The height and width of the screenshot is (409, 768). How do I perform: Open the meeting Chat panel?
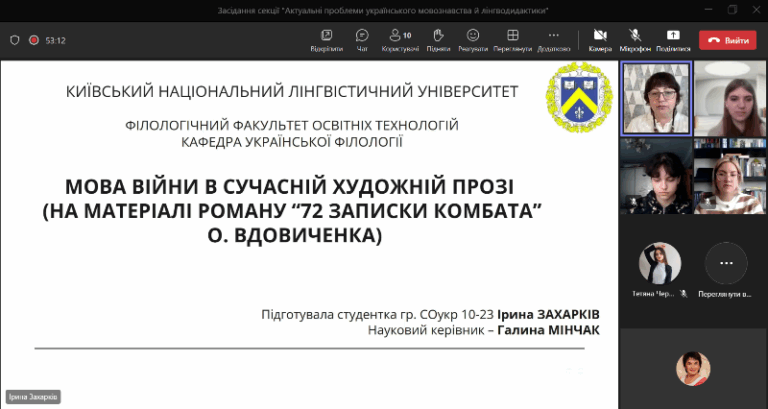(362, 40)
